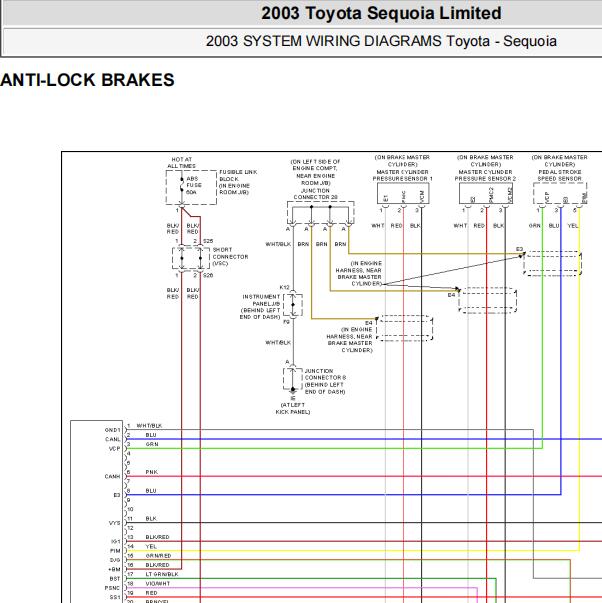
Task: Click the "GRN/RED" wire label at pin 15
Action: [x=158, y=556]
